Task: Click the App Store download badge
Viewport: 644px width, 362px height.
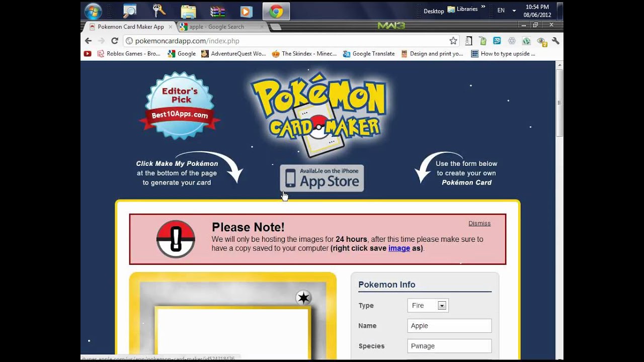Action: click(321, 178)
